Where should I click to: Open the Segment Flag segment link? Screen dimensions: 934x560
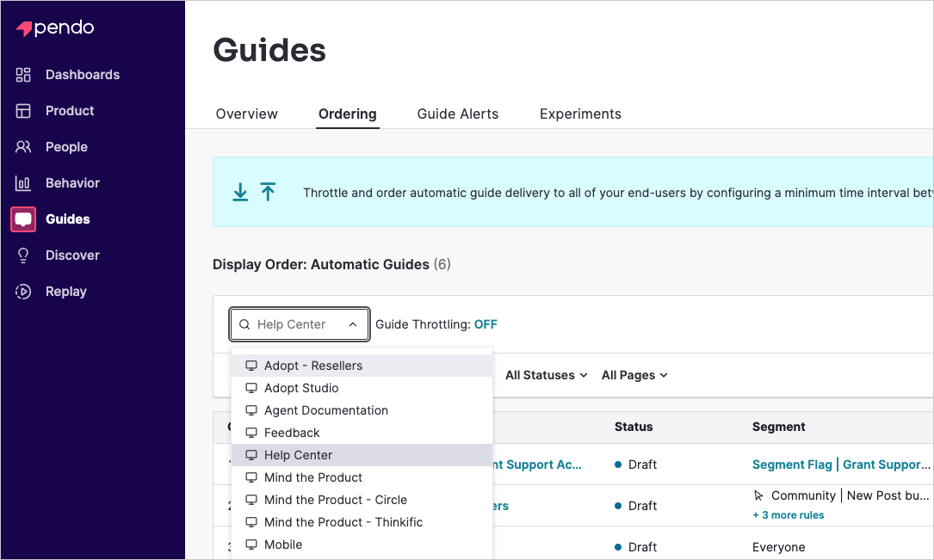(792, 465)
